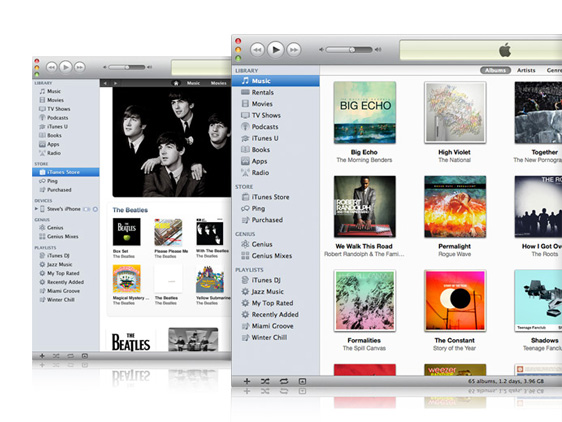562x422 pixels.
Task: Click the plus icon to add a playlist
Action: tap(247, 381)
